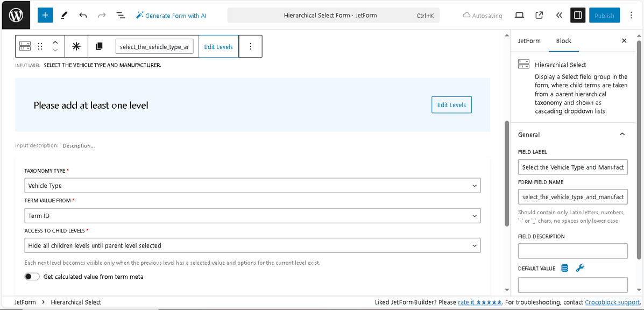Screen dimensions: 644x310
Task: Add a new block with the blue plus icon
Action: (45, 15)
